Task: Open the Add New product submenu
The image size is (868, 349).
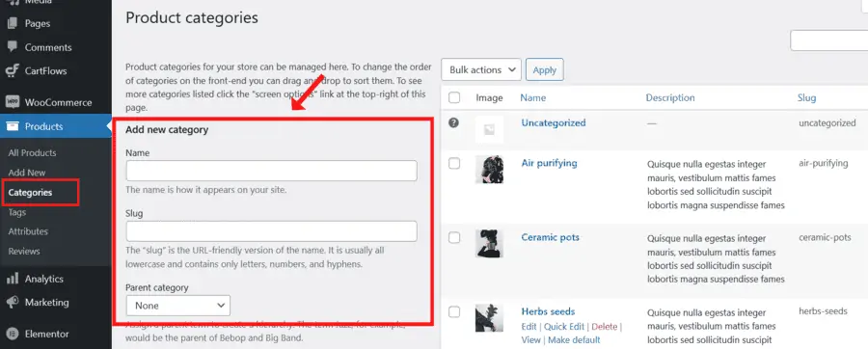Action: pos(27,173)
